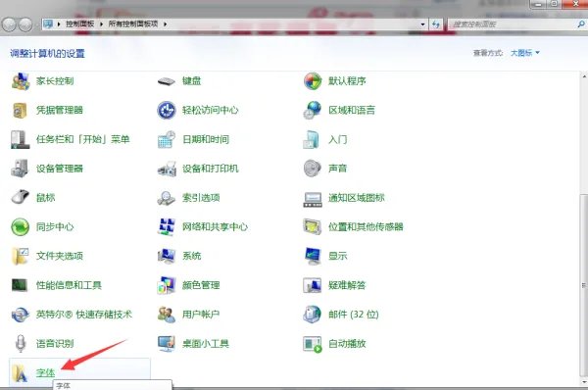Image resolution: width=588 pixels, height=390 pixels.
Task: Click the 鼠标 mouse icon
Action: point(21,197)
